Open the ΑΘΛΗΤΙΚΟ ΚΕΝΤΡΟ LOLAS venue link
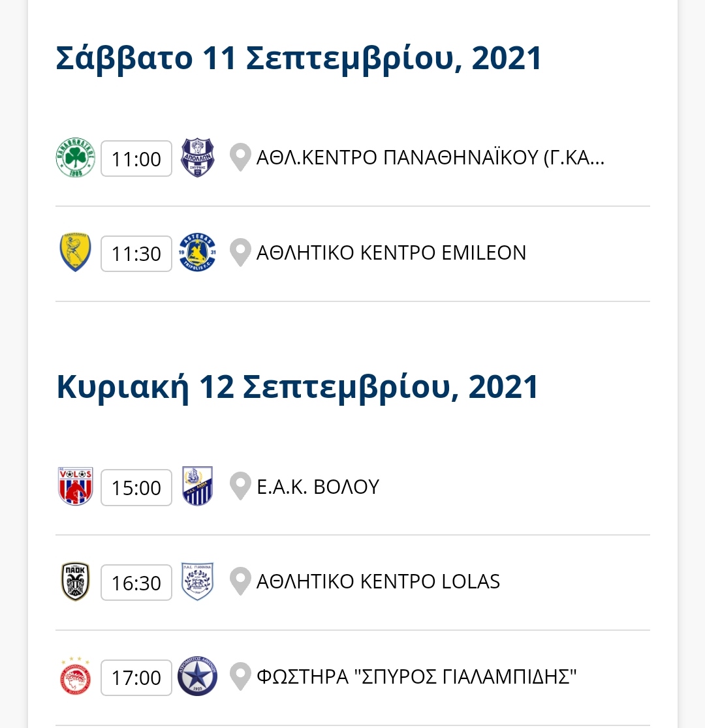The image size is (705, 728). 379,582
